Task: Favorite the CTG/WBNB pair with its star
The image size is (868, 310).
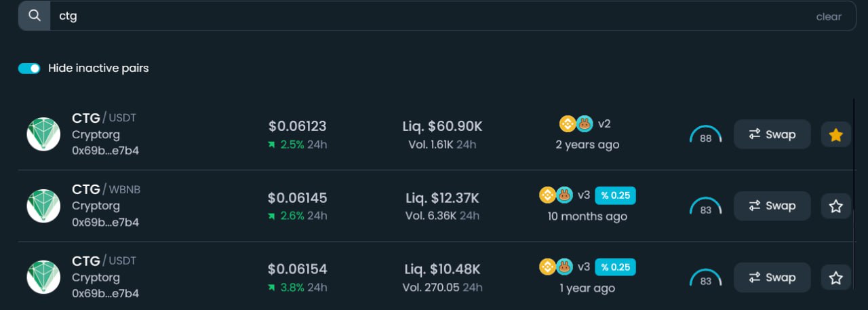Action: [x=835, y=206]
